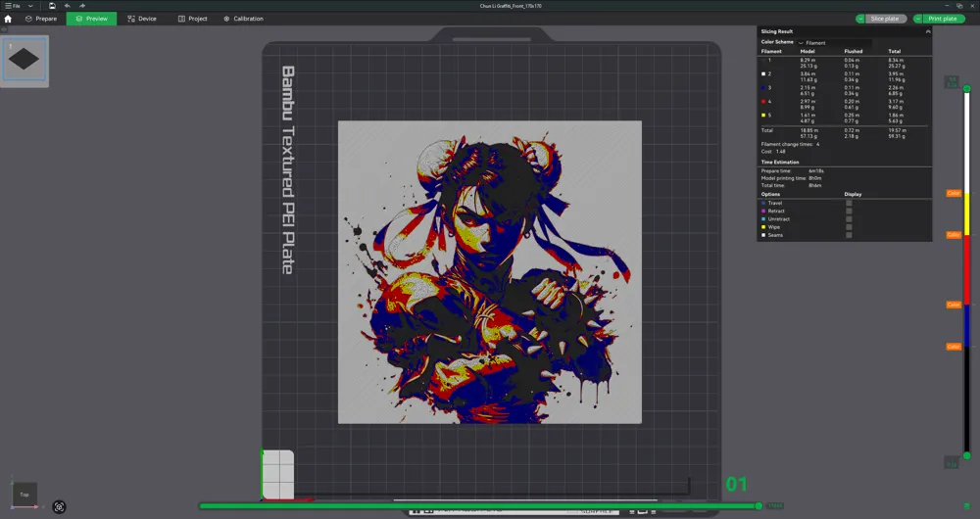The width and height of the screenshot is (980, 519).
Task: Open the Calibration tab
Action: coord(243,19)
